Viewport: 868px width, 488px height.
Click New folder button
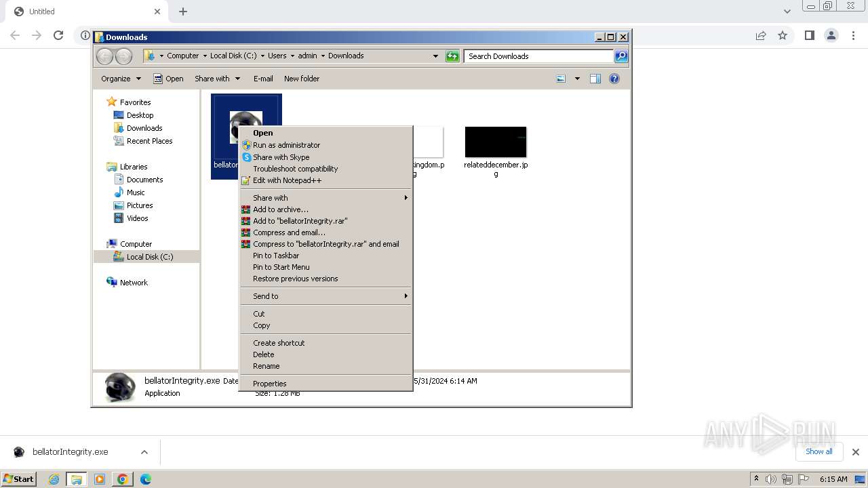(x=302, y=79)
